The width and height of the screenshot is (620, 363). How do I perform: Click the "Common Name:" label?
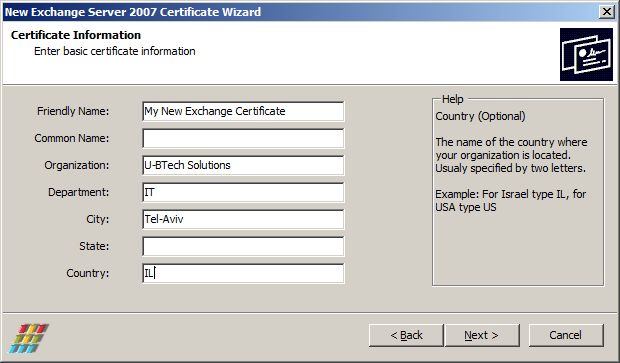(72, 138)
